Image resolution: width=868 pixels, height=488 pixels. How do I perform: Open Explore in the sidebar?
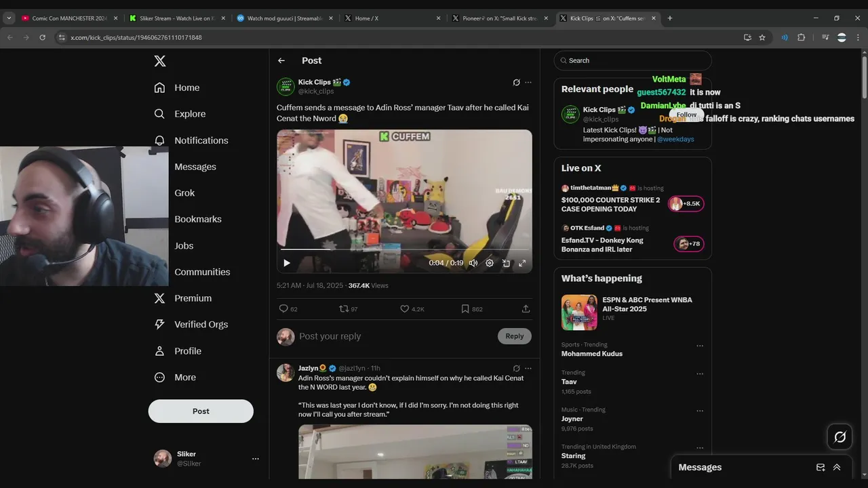coord(180,114)
